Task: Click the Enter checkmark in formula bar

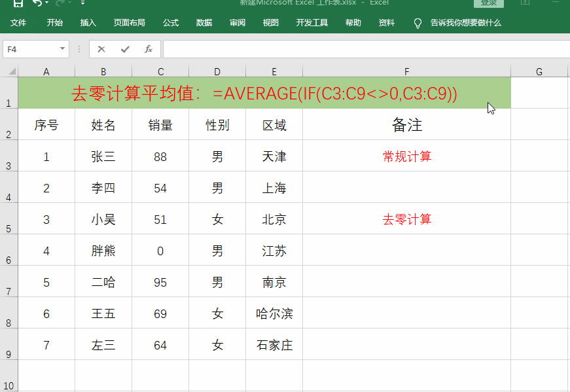Action: [x=125, y=49]
